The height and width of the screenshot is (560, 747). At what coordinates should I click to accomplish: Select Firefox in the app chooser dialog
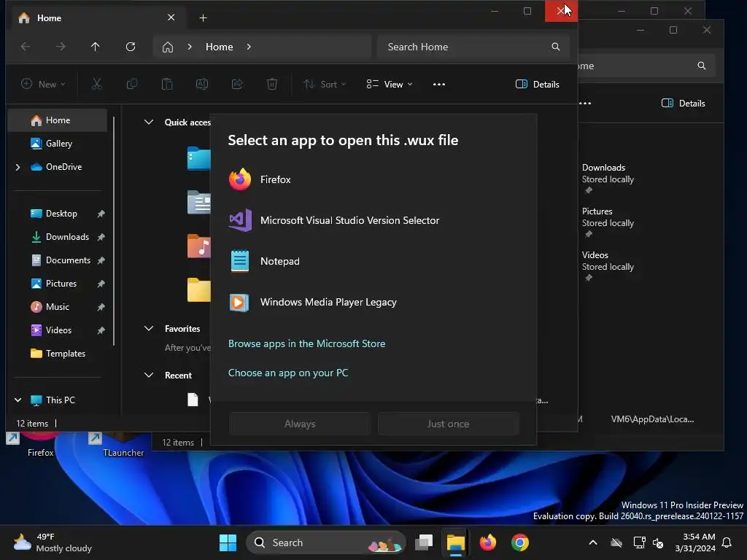(373, 179)
